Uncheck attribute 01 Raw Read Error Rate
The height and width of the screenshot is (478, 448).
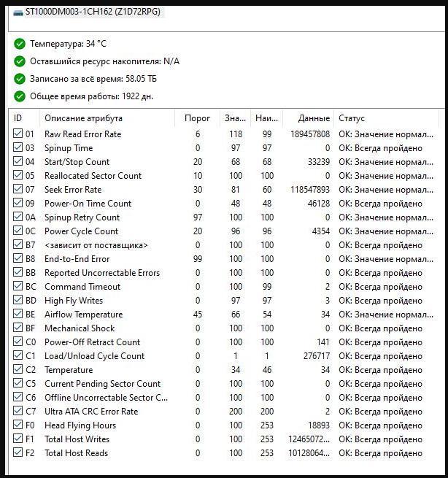[x=18, y=134]
